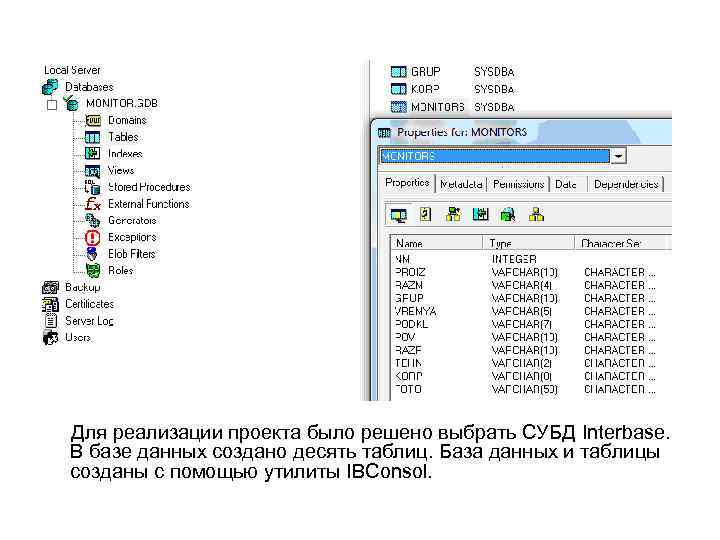Screen dimensions: 720x540
Task: Select Databases label in the tree
Action: tap(89, 87)
